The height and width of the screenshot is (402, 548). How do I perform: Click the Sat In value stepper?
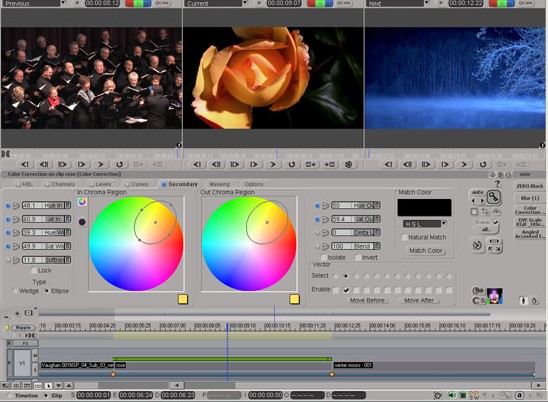click(x=68, y=219)
